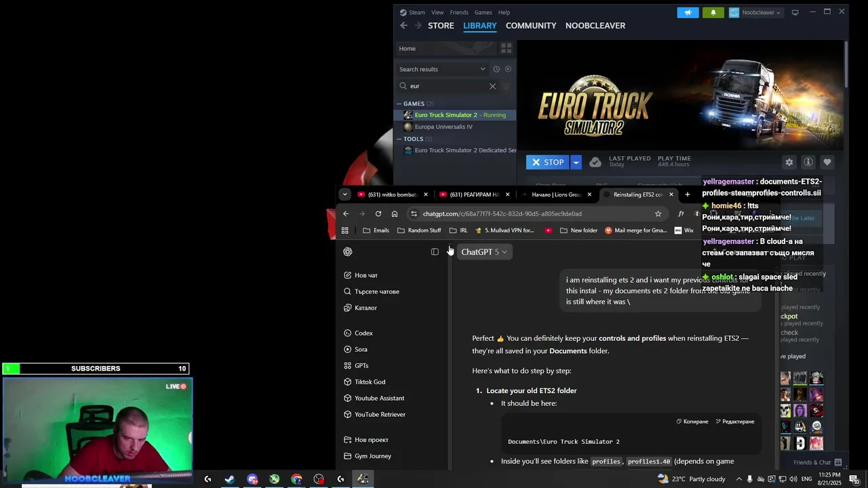Open Steam from Windows taskbar
This screenshot has height=488, width=868.
230,479
